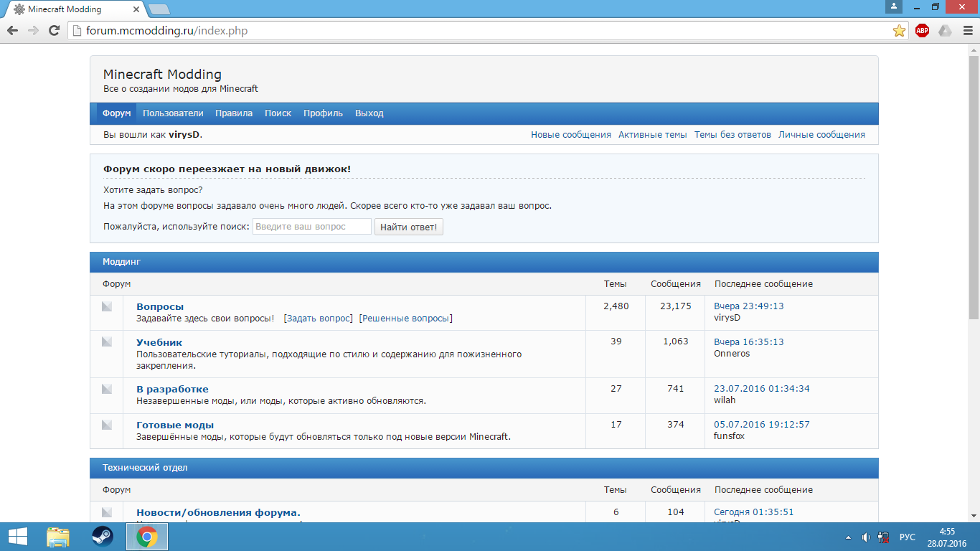This screenshot has height=551, width=980.
Task: Open the Поиск navigation item
Action: coord(278,113)
